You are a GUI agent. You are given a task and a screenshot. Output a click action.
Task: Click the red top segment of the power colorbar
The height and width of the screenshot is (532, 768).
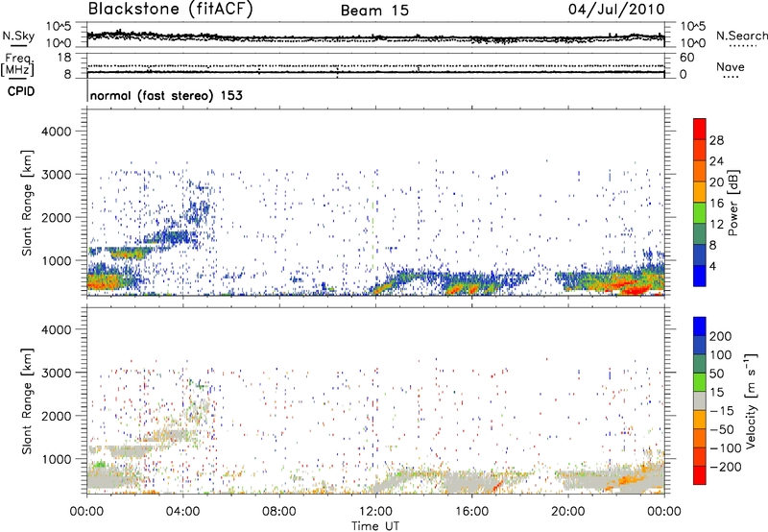click(x=700, y=130)
